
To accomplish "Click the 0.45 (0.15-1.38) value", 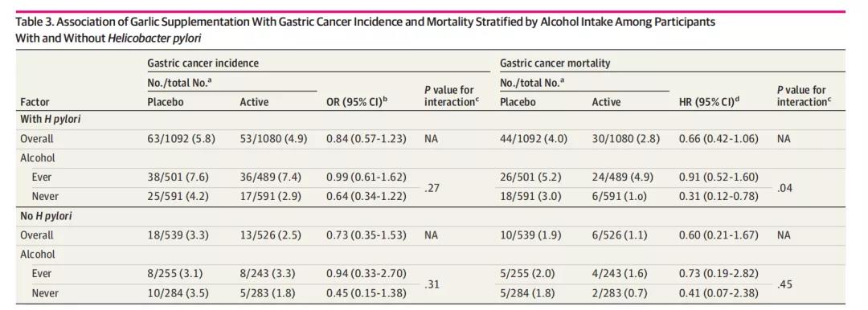I will tap(366, 292).
